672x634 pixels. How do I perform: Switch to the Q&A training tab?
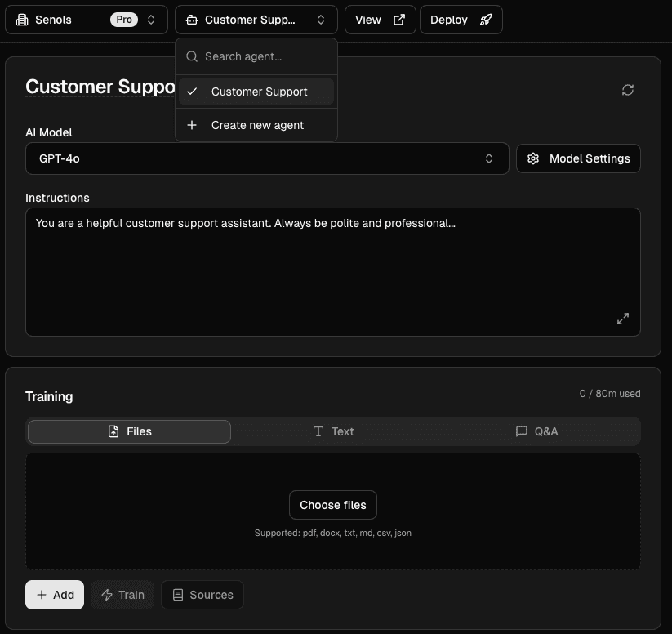537,431
